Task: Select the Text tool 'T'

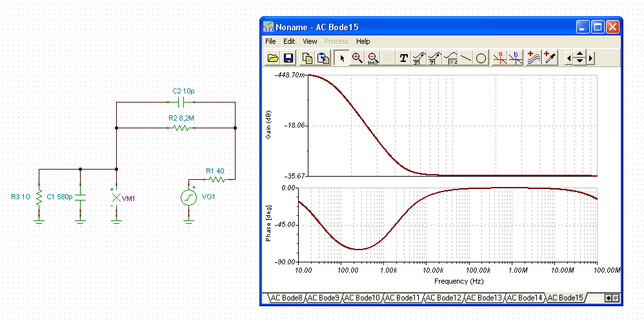Action: 404,58
